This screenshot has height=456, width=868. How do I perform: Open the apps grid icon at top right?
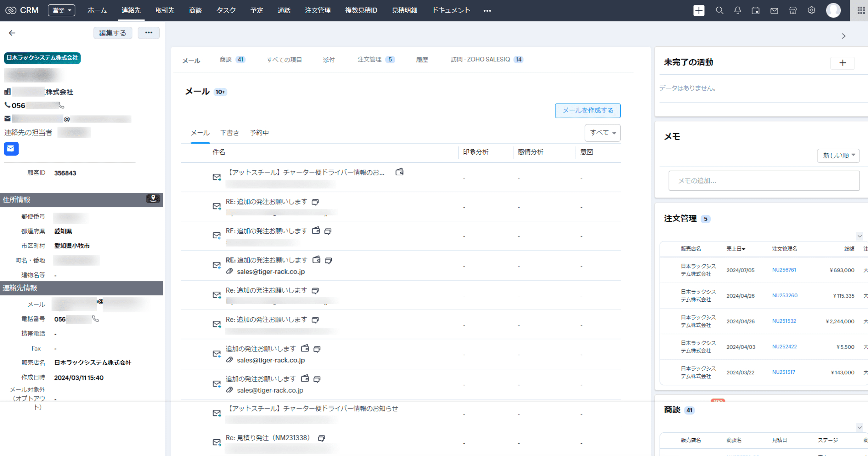tap(861, 10)
